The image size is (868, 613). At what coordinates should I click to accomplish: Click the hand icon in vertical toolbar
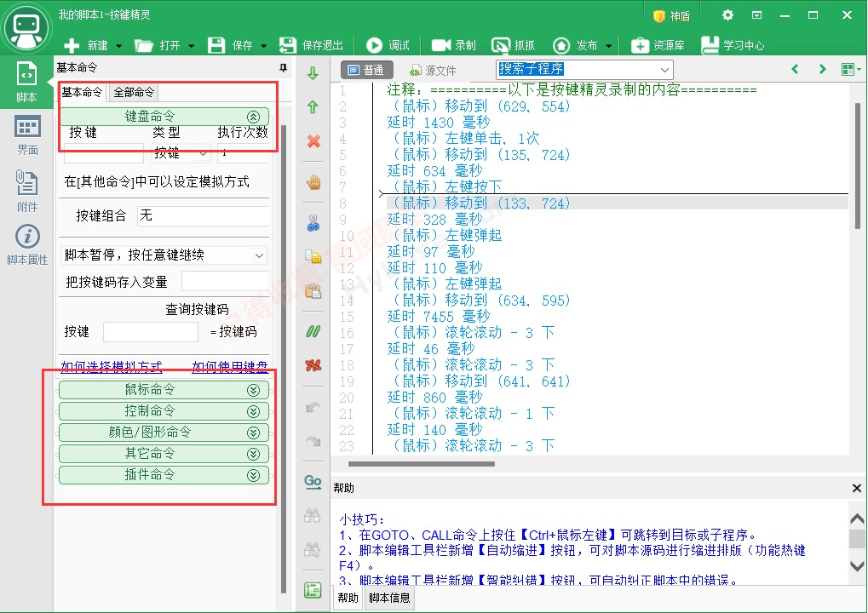[313, 182]
